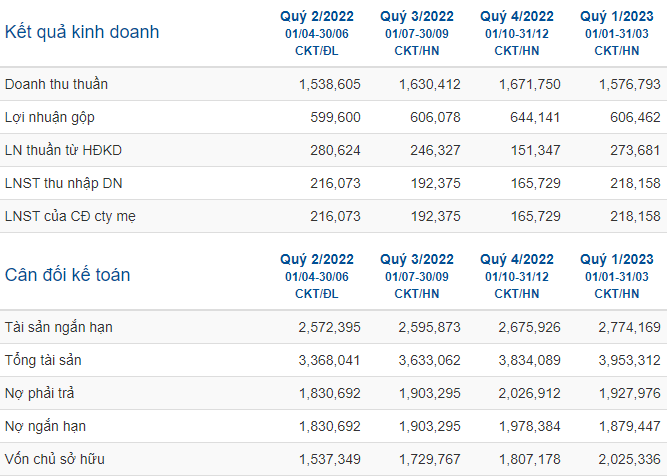The width and height of the screenshot is (669, 476).
Task: Click the LNST thu nhập DN row label
Action: coord(64,183)
